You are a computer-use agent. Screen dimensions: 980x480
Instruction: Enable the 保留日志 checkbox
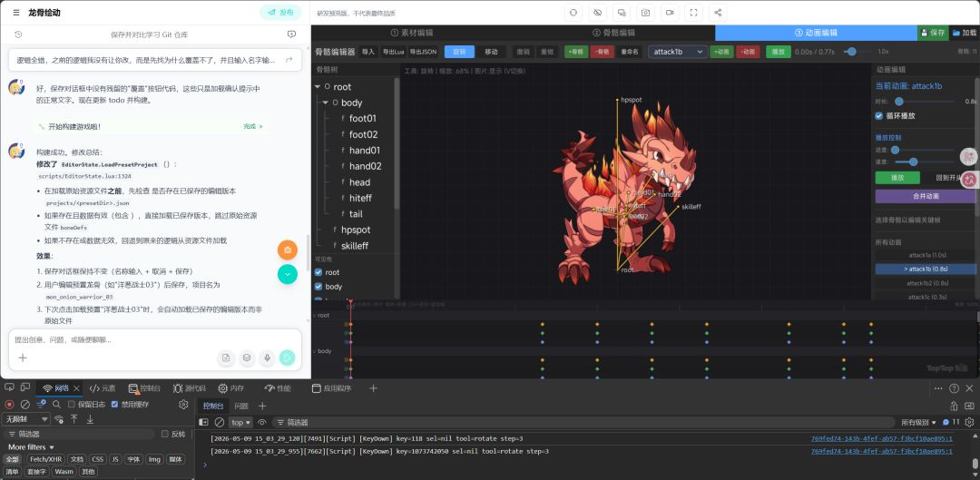coord(72,405)
